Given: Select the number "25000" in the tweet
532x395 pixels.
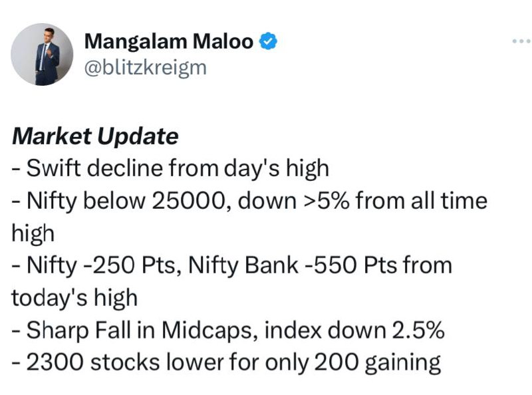Looking at the screenshot, I should click(188, 201).
